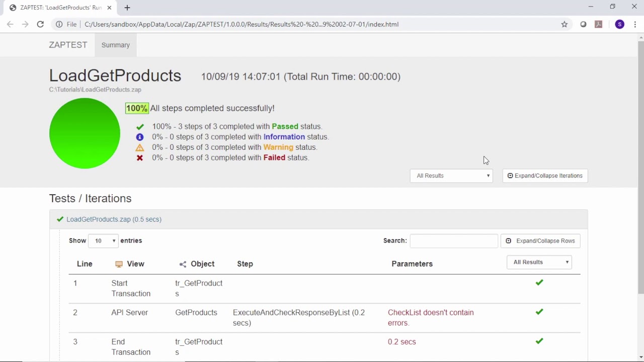Click the green pie chart
644x362 pixels.
(85, 133)
